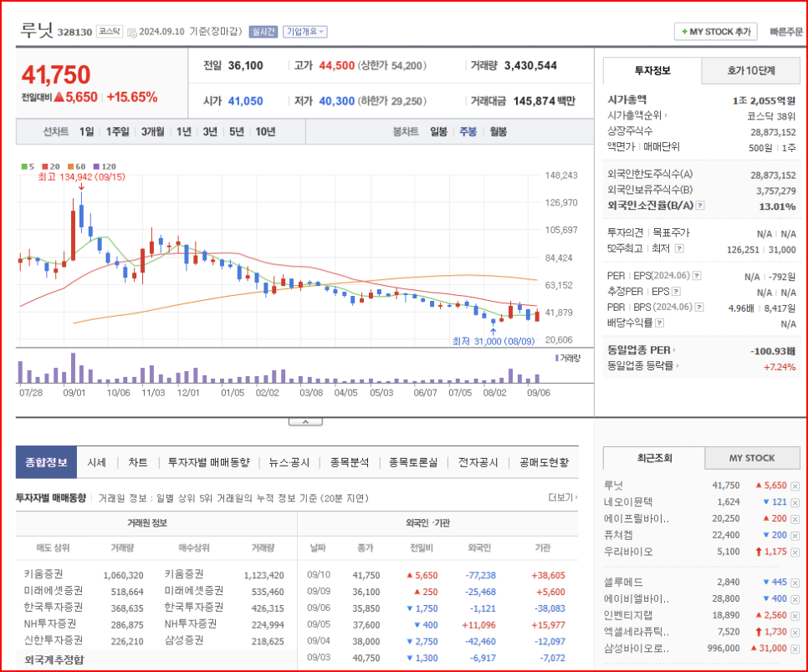Open help icon next to 52주최고 최저
The height and width of the screenshot is (672, 808).
point(680,249)
